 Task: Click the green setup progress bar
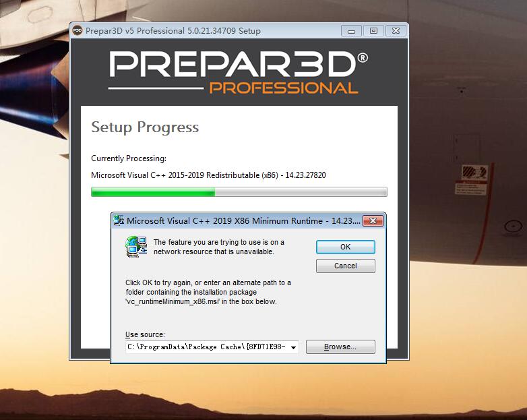tap(239, 191)
